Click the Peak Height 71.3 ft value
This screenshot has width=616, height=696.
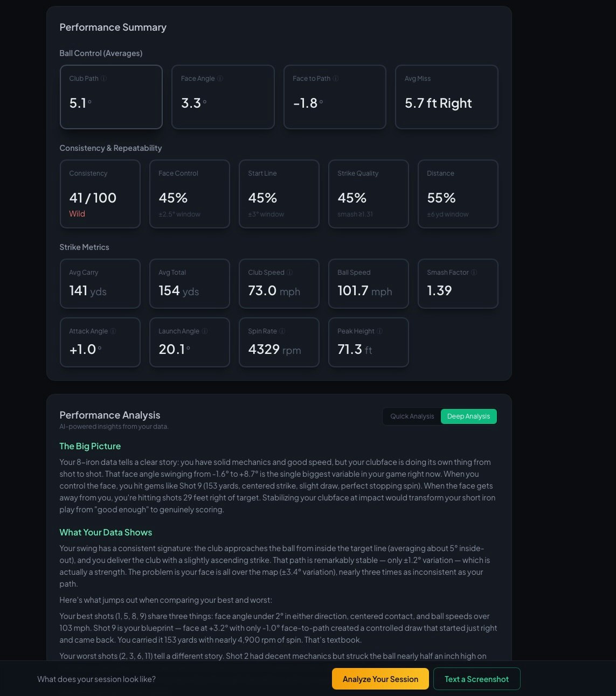click(x=355, y=350)
